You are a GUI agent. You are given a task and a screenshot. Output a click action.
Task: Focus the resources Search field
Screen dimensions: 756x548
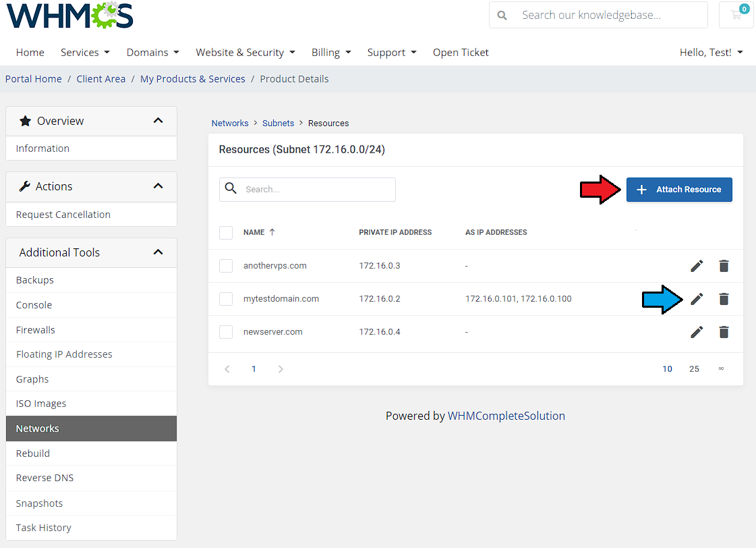point(308,190)
